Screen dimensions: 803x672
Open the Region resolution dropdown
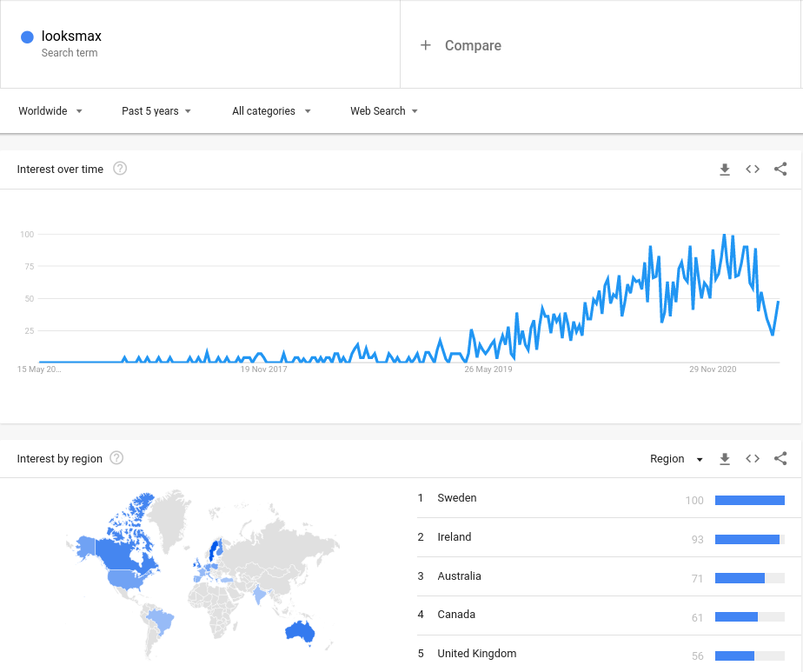pyautogui.click(x=677, y=459)
